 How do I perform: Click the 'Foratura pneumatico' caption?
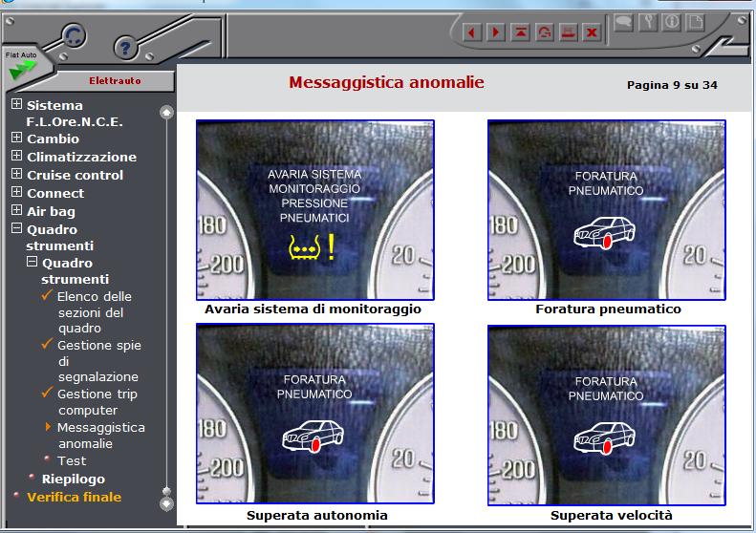[608, 309]
